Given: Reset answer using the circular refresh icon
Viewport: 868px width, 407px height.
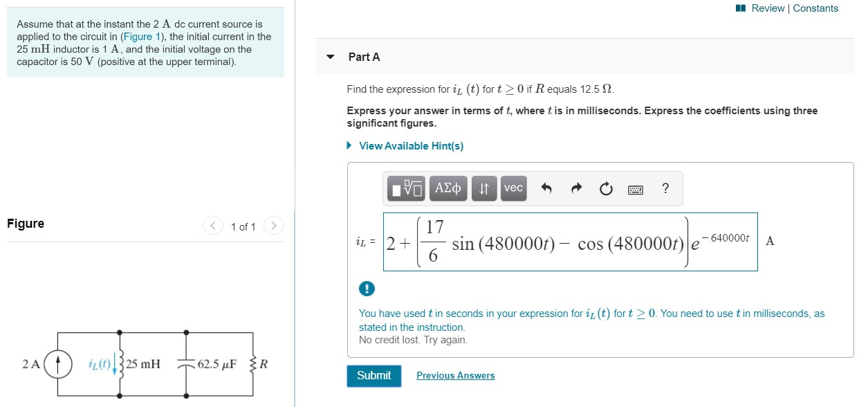Looking at the screenshot, I should 606,188.
